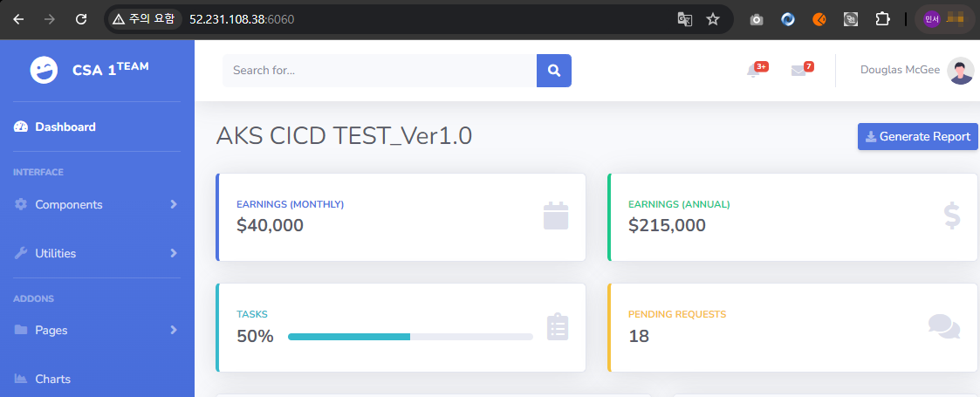
Task: Click the Pages folder icon
Action: pos(21,330)
